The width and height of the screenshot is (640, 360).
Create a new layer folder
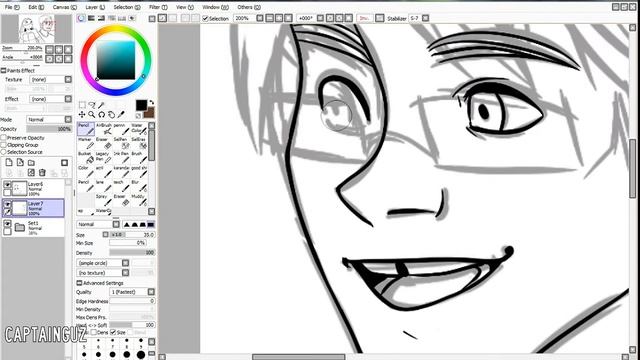(x=31, y=162)
